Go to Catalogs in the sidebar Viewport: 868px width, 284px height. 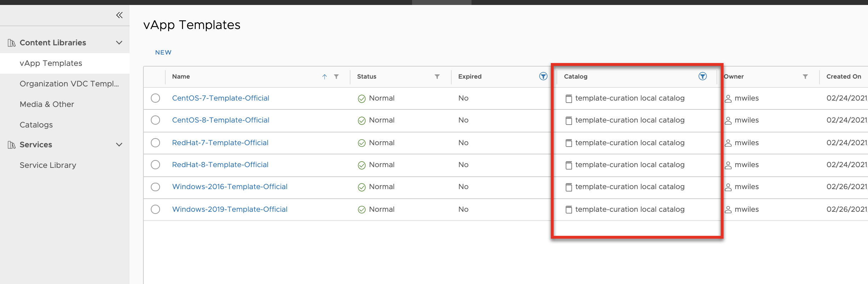point(36,125)
